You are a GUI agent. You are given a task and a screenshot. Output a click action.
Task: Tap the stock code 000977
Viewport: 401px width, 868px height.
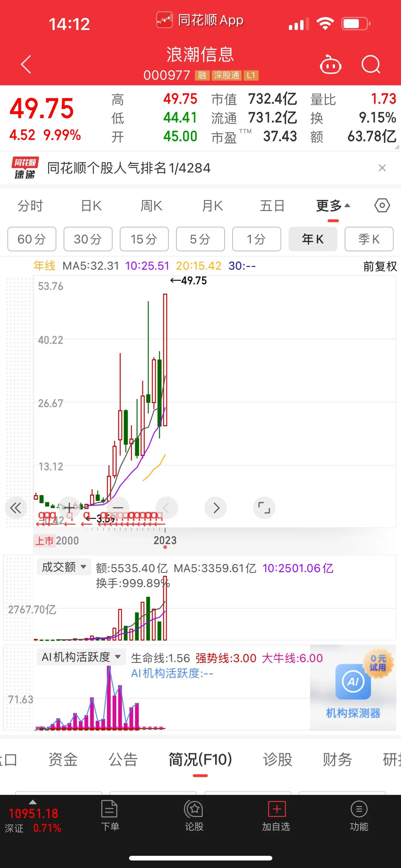(x=167, y=75)
